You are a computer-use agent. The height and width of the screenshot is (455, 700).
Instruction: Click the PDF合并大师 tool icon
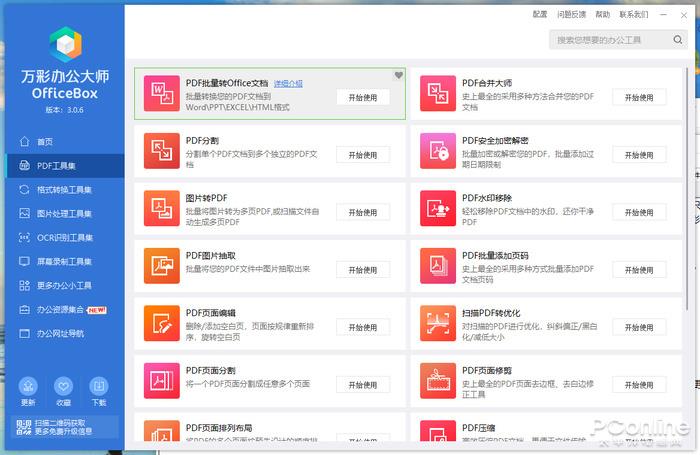438,93
